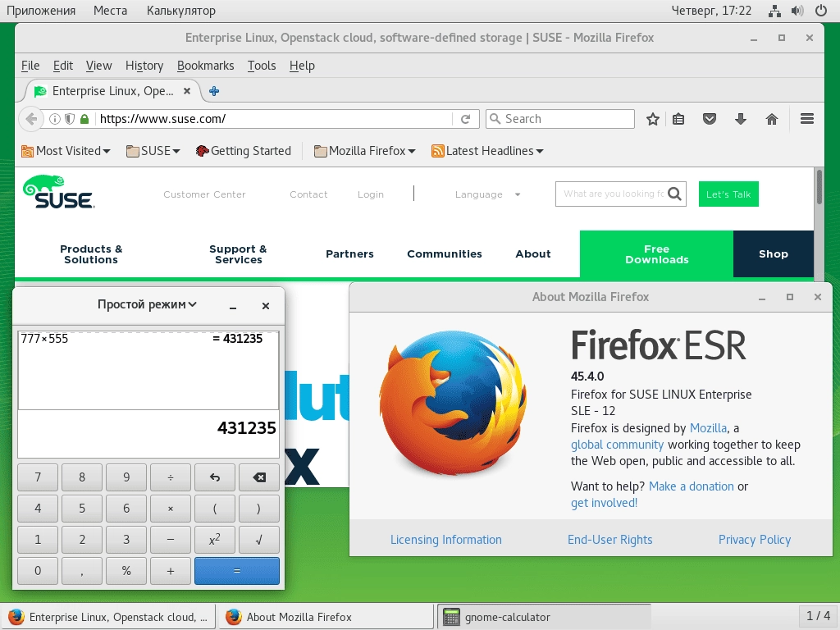Viewport: 840px width, 630px height.
Task: Undo in calculator with the curved arrow
Action: coord(215,477)
